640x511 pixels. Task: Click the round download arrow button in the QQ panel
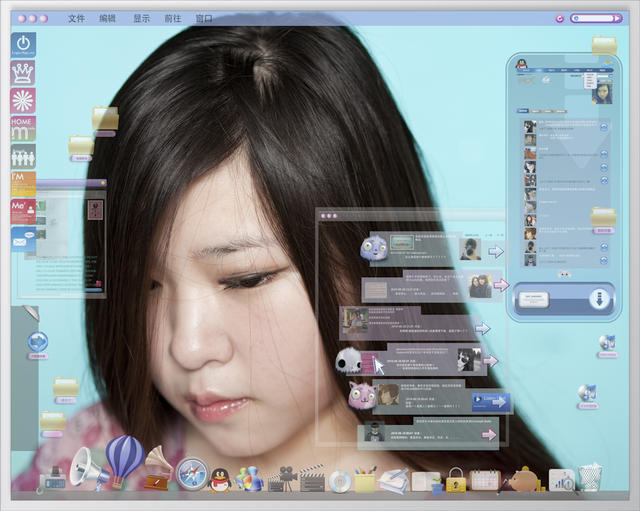[600, 298]
